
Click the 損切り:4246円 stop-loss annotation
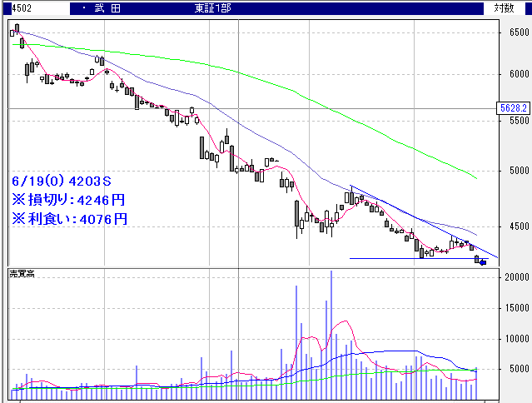(68, 200)
